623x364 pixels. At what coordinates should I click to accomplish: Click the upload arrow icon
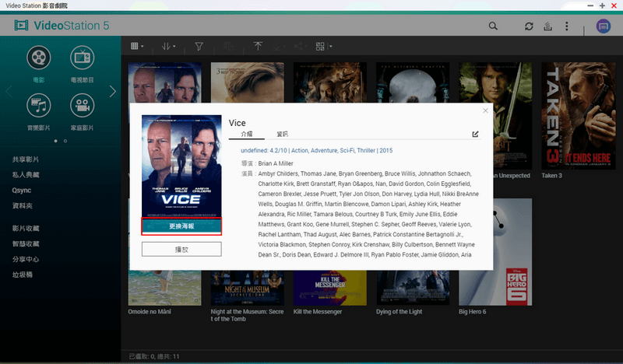(x=258, y=47)
